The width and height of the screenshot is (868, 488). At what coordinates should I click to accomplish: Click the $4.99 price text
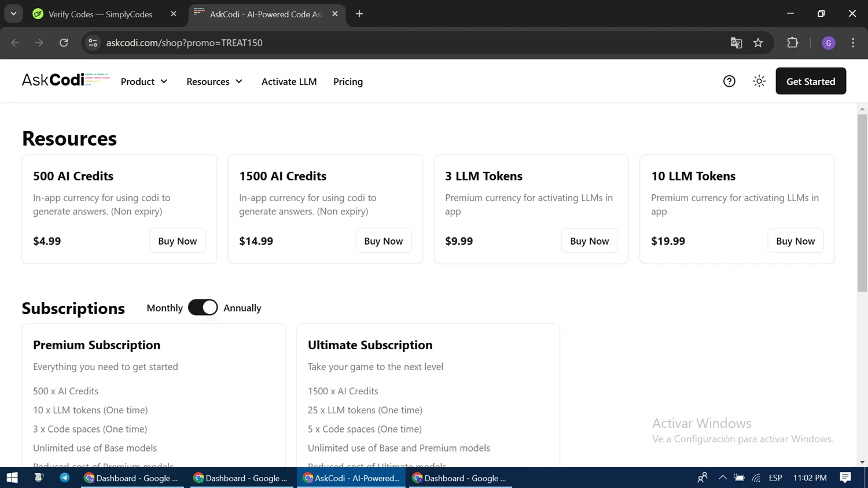tap(47, 241)
